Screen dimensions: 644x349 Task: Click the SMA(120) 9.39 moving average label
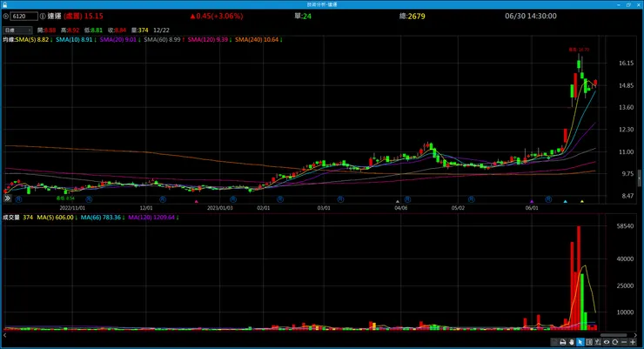210,40
